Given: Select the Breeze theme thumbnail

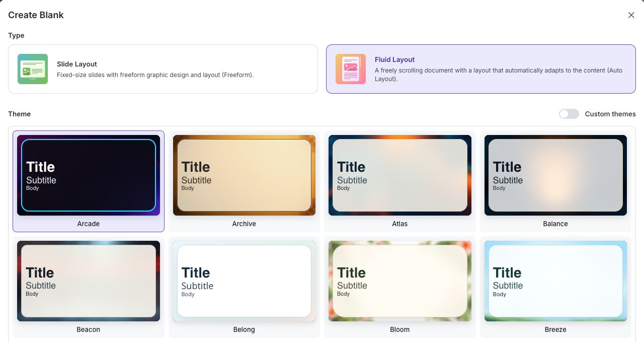Looking at the screenshot, I should [555, 281].
